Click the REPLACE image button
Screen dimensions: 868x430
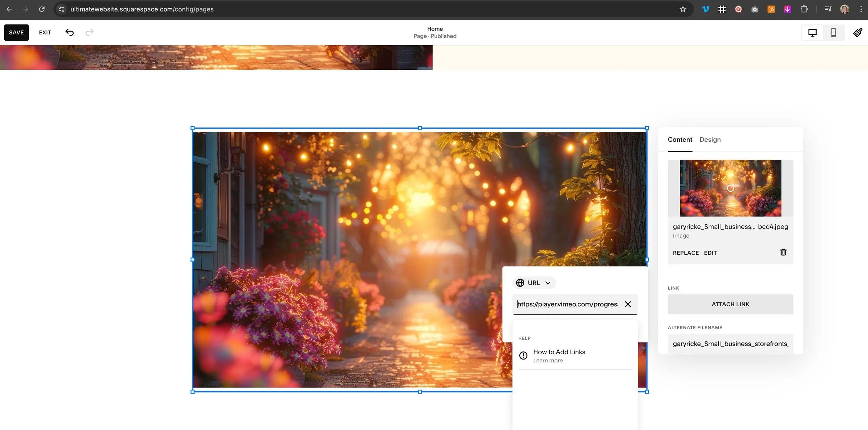click(685, 253)
